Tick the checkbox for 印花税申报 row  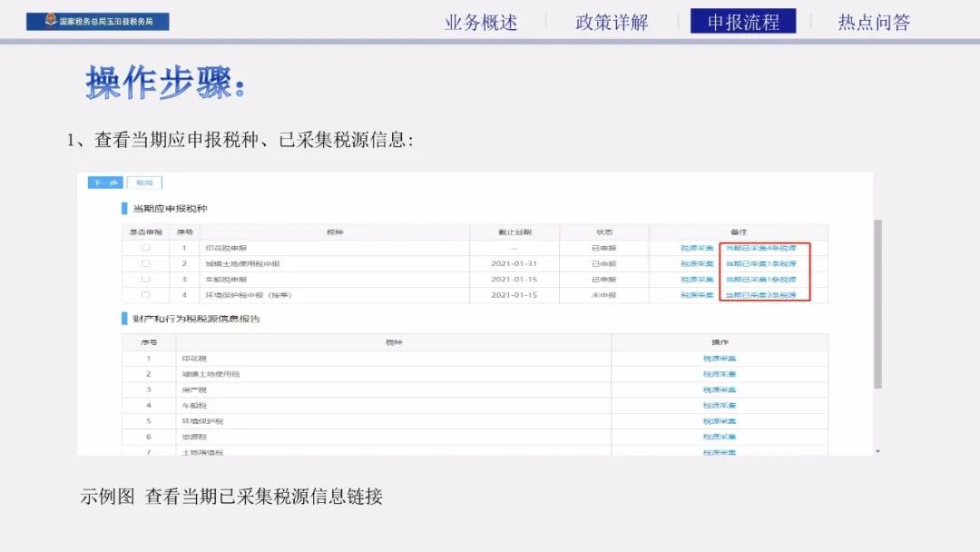(145, 248)
